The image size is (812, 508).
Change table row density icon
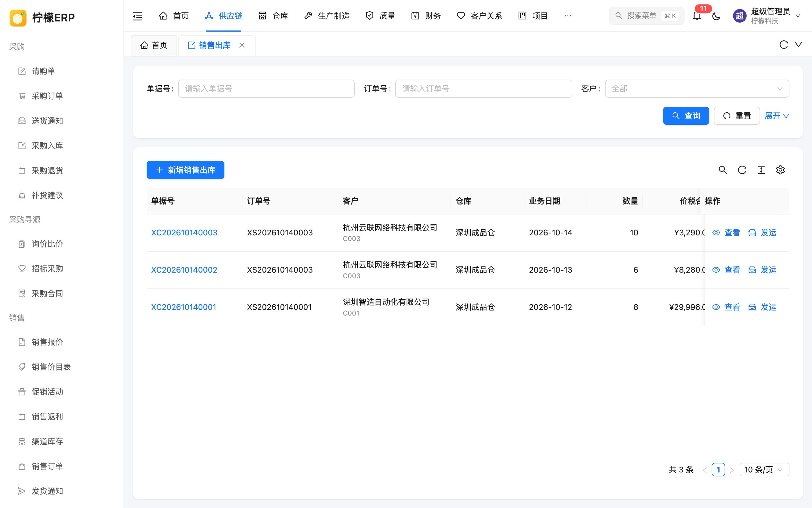point(761,170)
